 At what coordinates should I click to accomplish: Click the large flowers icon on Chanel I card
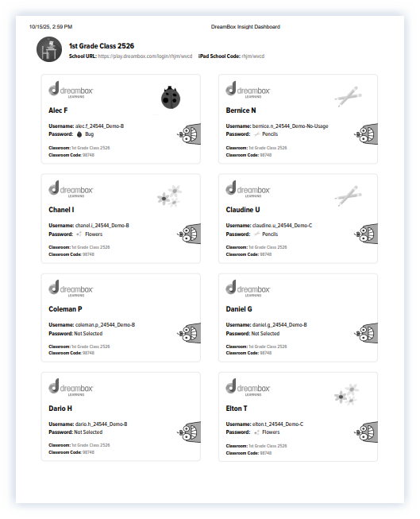pyautogui.click(x=170, y=196)
